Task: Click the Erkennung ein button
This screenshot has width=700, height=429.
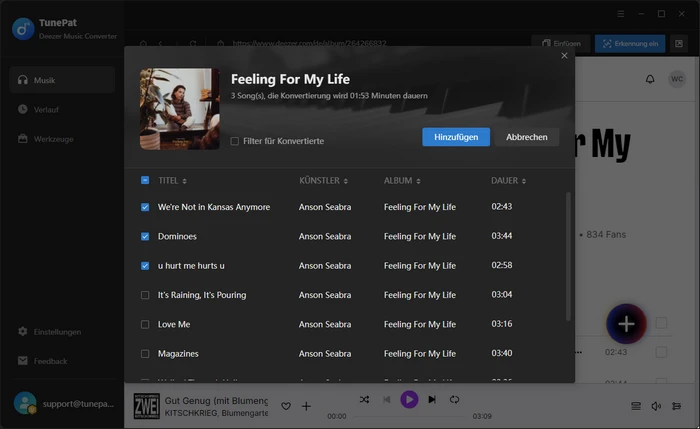Action: pyautogui.click(x=630, y=43)
